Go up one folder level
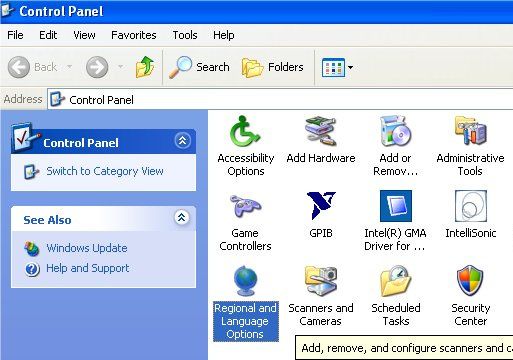 coord(145,67)
